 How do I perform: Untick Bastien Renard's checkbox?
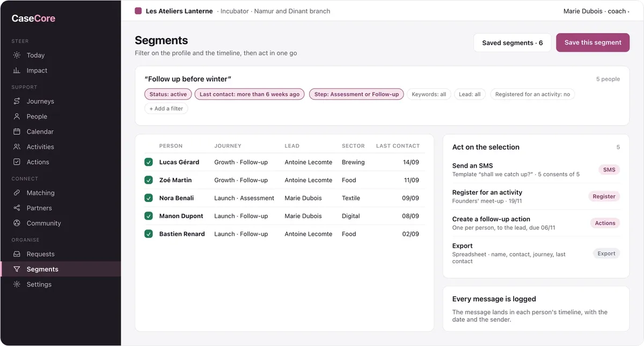(x=149, y=234)
